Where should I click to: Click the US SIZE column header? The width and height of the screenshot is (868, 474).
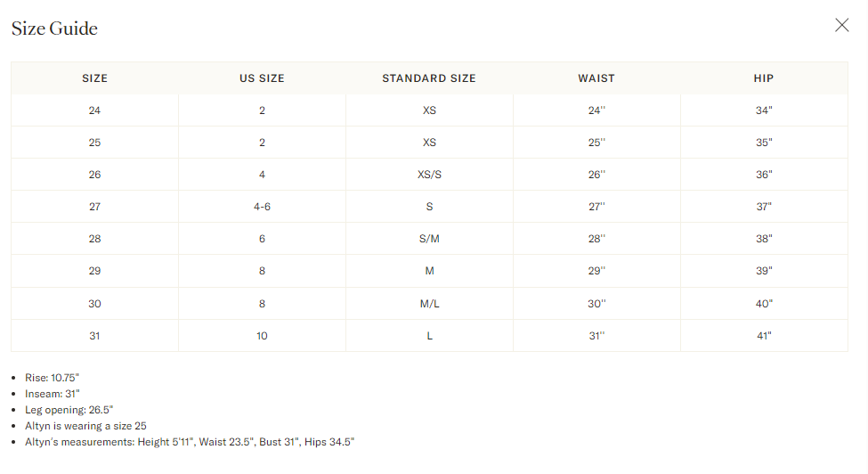point(262,78)
